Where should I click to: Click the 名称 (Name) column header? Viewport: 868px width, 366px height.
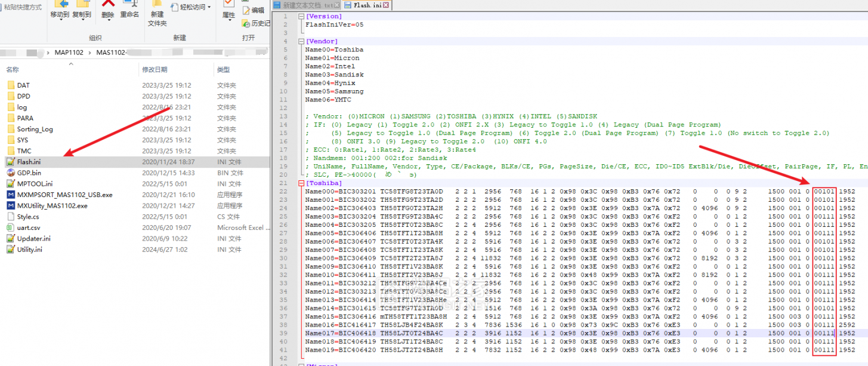[13, 70]
